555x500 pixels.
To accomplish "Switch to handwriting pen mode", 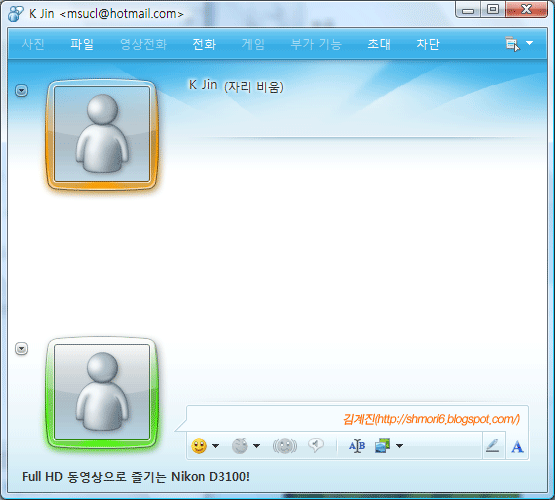I will 493,446.
